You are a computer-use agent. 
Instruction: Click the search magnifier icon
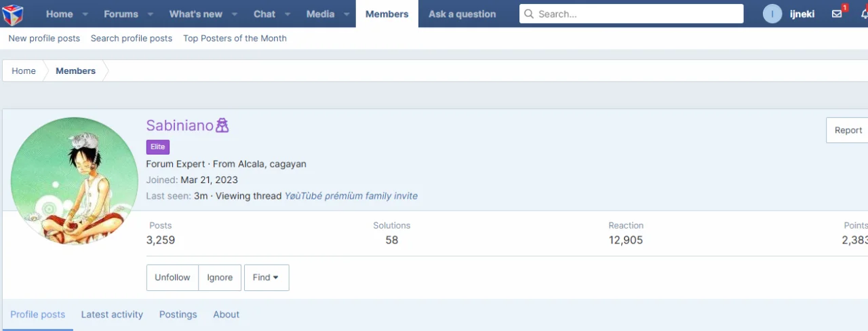point(529,14)
